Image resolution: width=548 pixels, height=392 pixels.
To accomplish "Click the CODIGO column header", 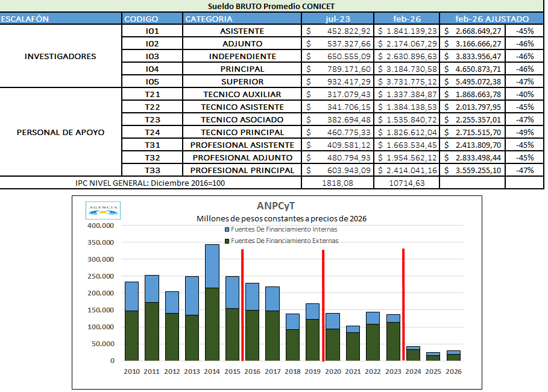I will click(x=152, y=19).
